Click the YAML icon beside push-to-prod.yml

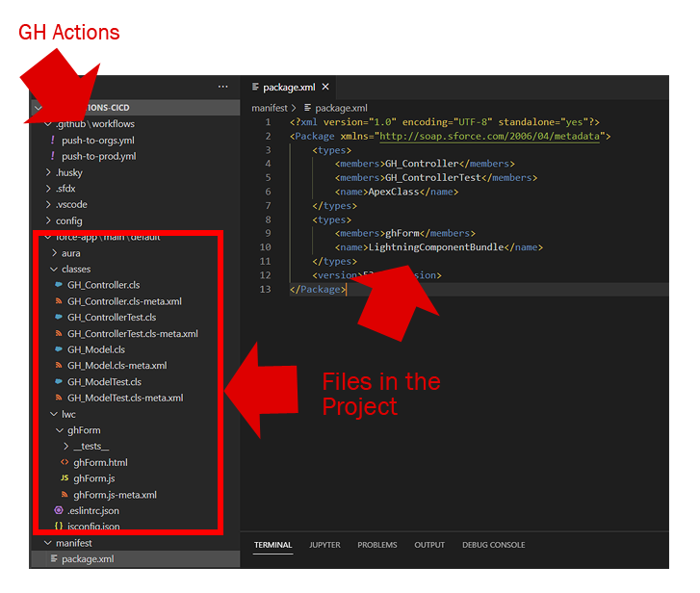click(x=53, y=156)
